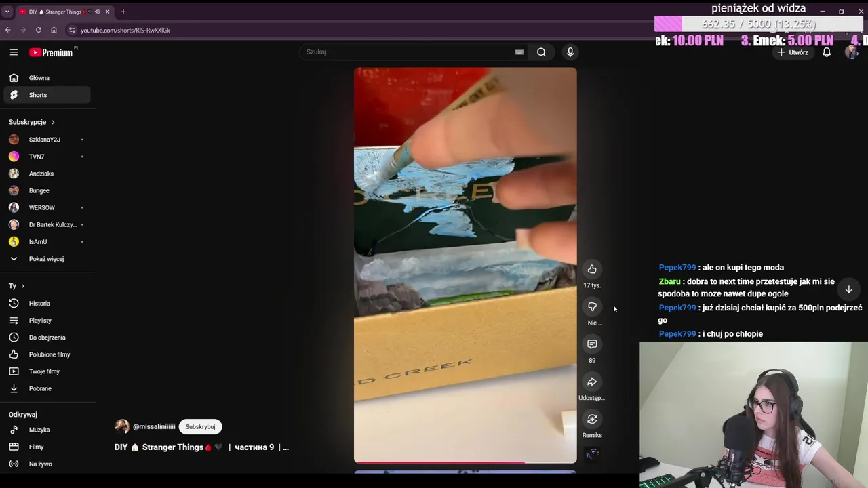Go to Główna home page

[46, 78]
